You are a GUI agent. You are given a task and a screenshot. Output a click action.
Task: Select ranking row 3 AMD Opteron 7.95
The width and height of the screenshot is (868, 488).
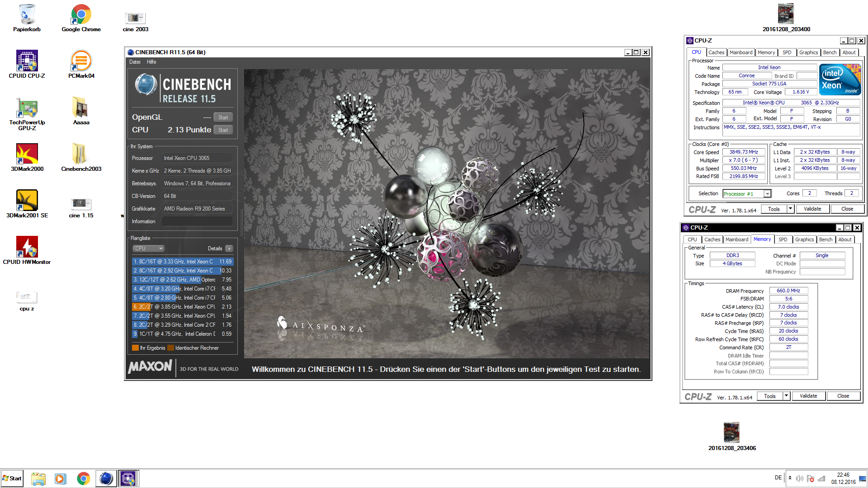point(183,280)
